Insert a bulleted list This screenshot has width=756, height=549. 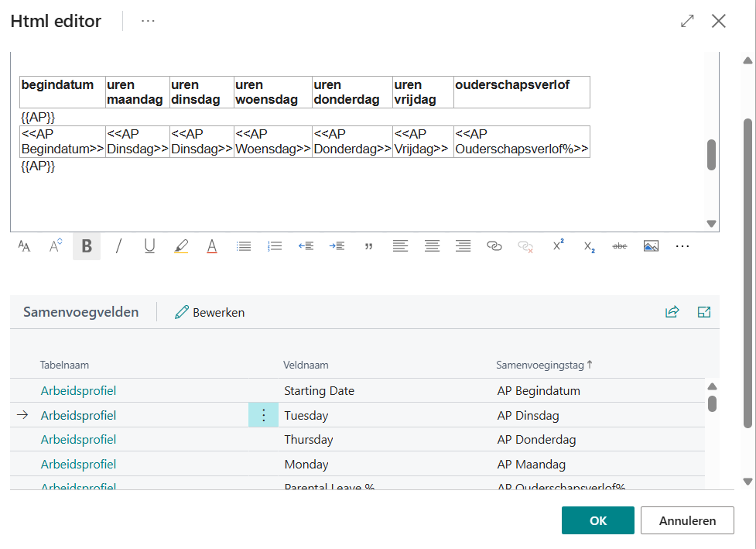click(x=244, y=246)
